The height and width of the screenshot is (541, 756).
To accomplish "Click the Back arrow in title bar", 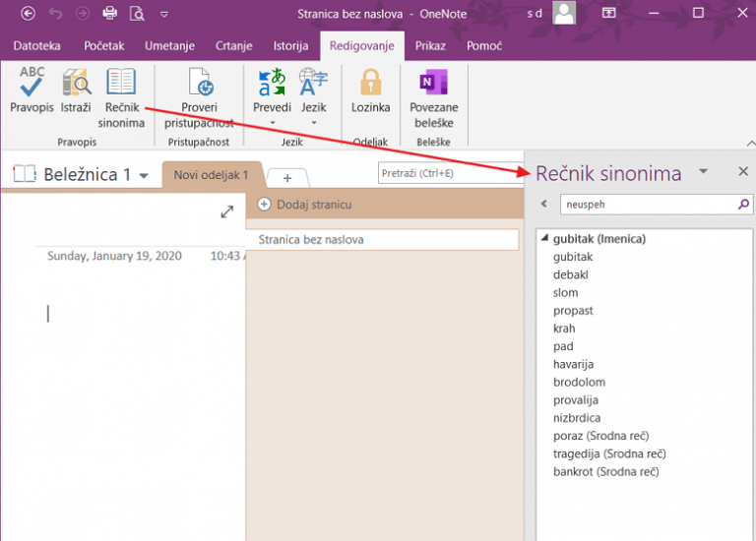I will 28,14.
